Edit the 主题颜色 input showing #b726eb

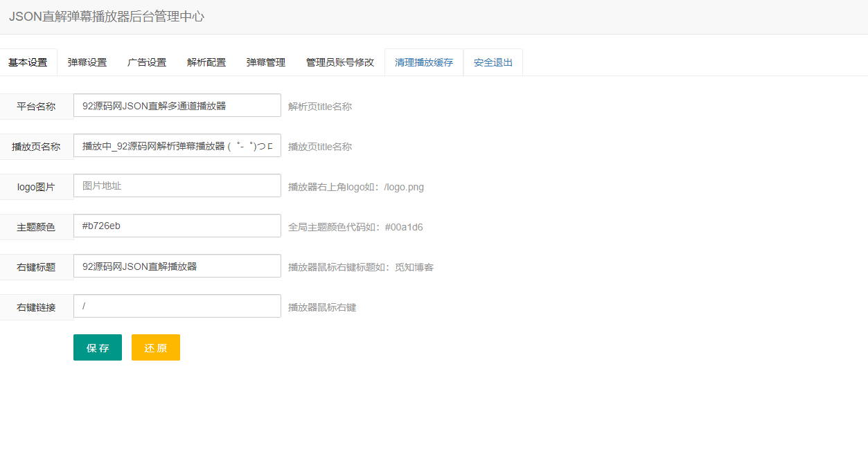click(x=177, y=226)
